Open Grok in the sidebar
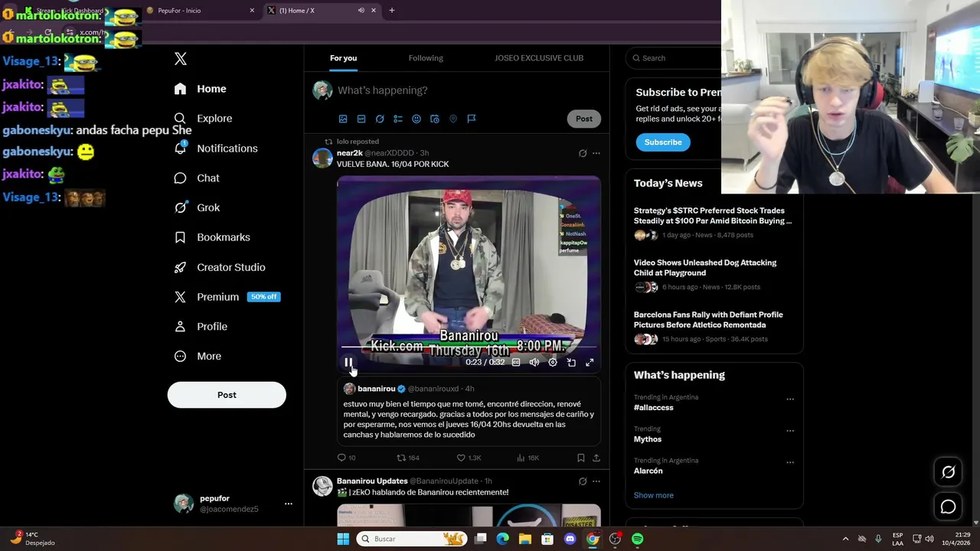Screen dimensions: 980x551 [197, 207]
